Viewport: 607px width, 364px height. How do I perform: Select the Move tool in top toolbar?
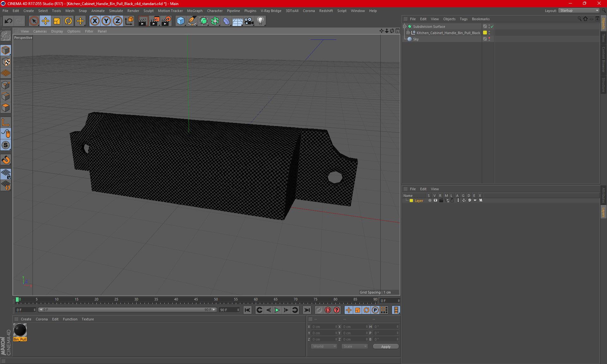coord(46,21)
